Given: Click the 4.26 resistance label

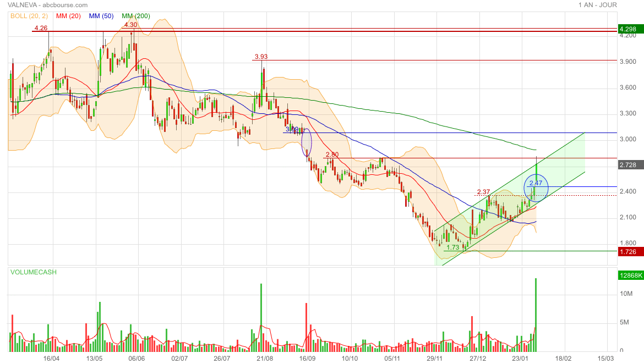Looking at the screenshot, I should tap(41, 28).
